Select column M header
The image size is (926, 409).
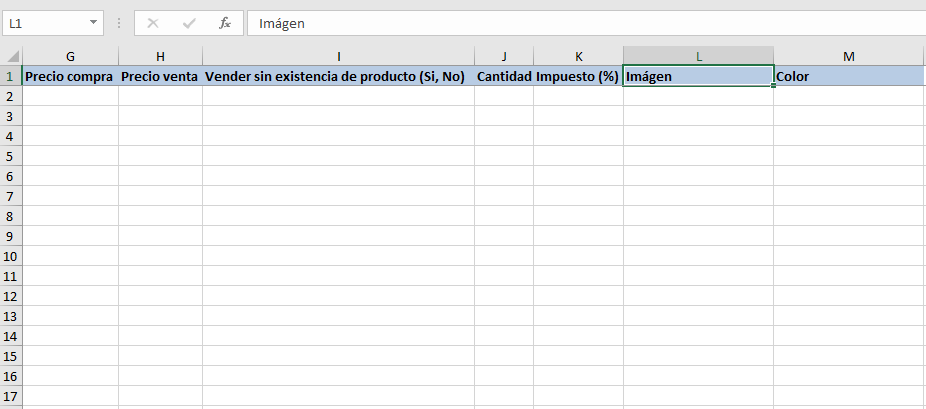848,57
